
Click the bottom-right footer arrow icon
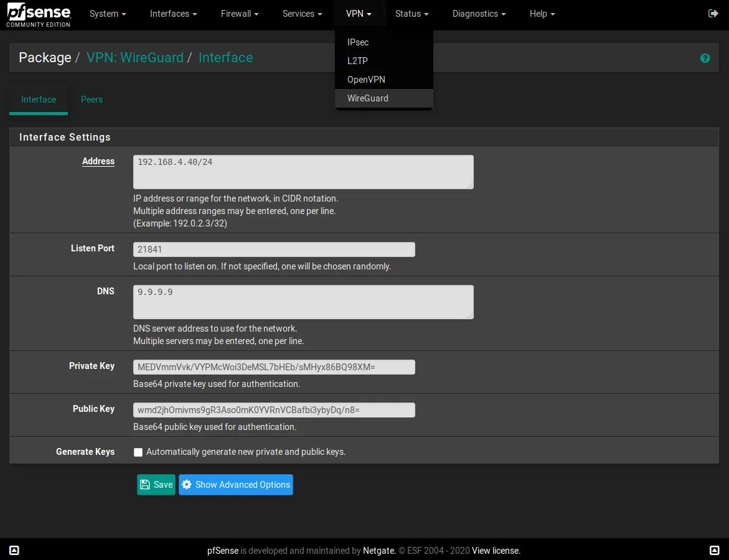(714, 550)
